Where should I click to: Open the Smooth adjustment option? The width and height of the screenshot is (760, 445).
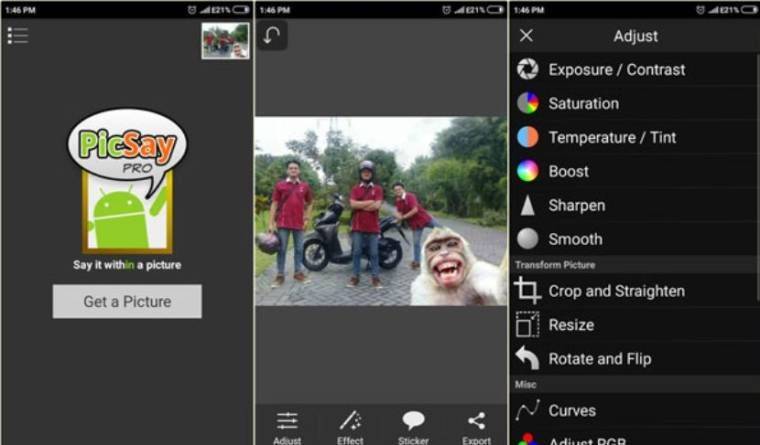(575, 239)
